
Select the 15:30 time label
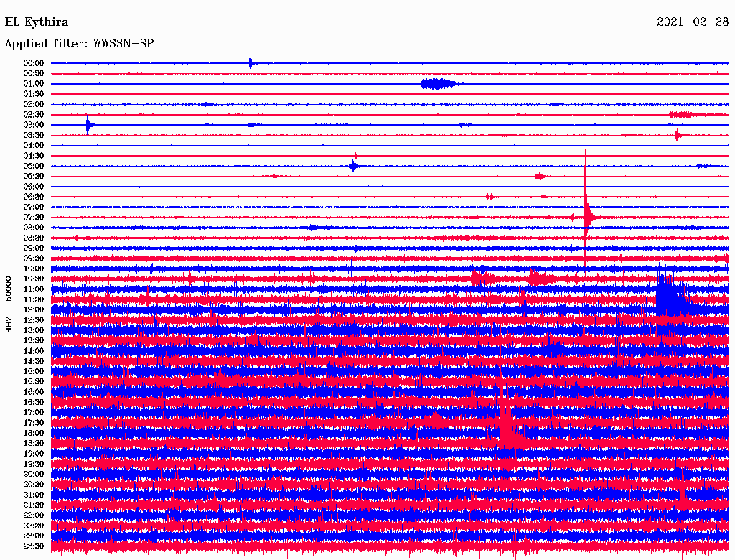click(x=34, y=382)
